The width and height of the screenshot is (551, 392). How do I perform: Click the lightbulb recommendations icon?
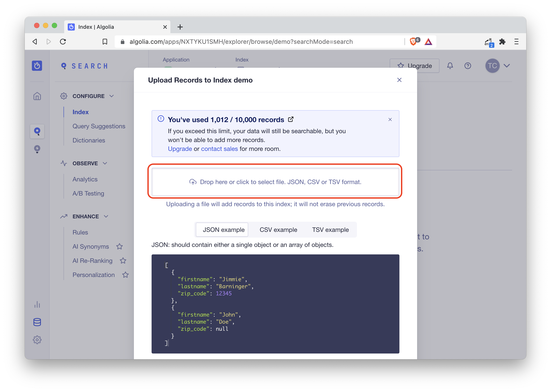click(x=37, y=149)
